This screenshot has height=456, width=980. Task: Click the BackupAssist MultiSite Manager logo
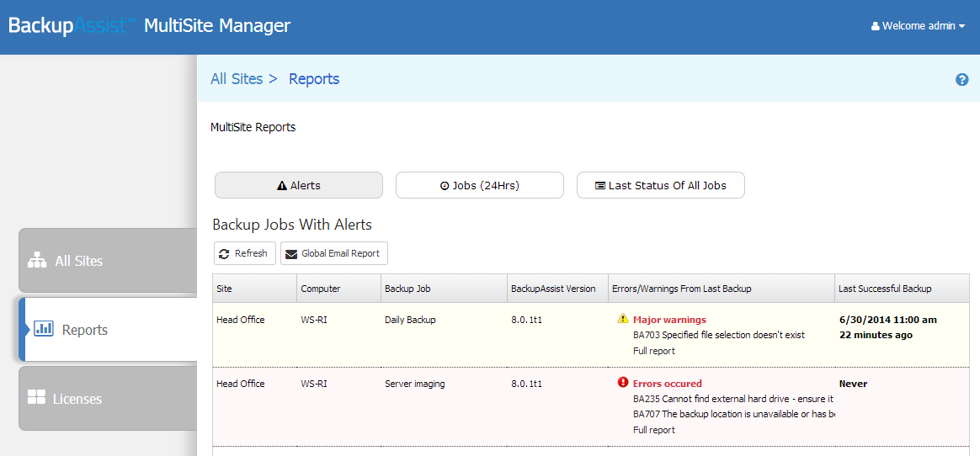[x=149, y=26]
